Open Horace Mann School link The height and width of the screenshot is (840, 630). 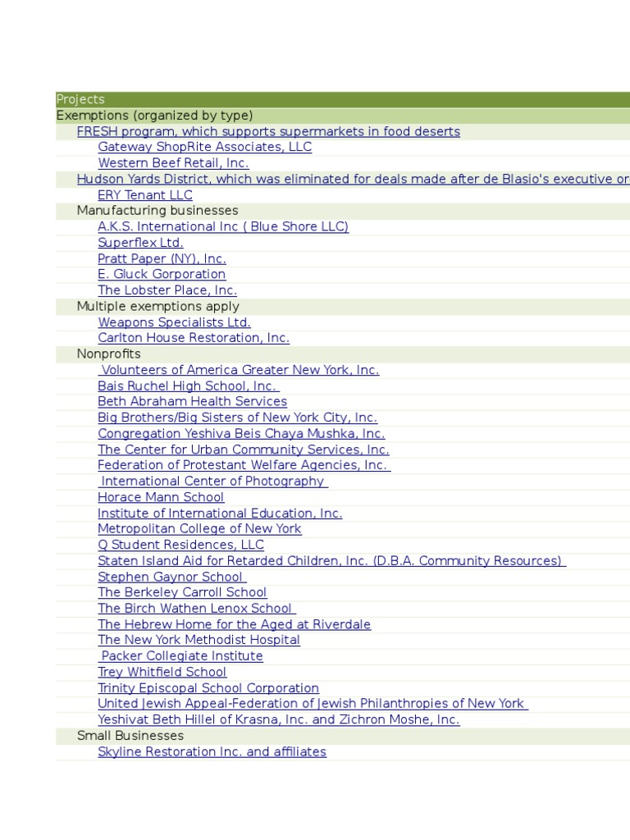point(161,498)
